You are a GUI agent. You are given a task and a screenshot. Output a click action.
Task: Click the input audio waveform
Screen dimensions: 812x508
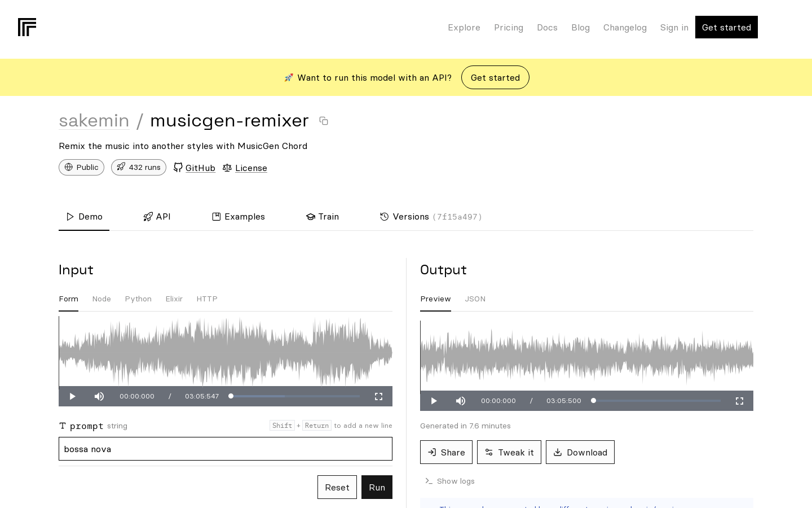click(x=226, y=351)
